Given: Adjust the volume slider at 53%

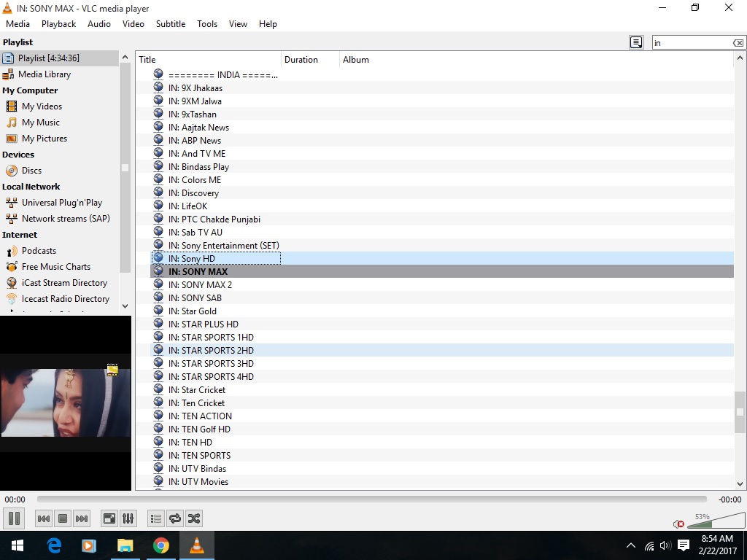Looking at the screenshot, I should (716, 521).
